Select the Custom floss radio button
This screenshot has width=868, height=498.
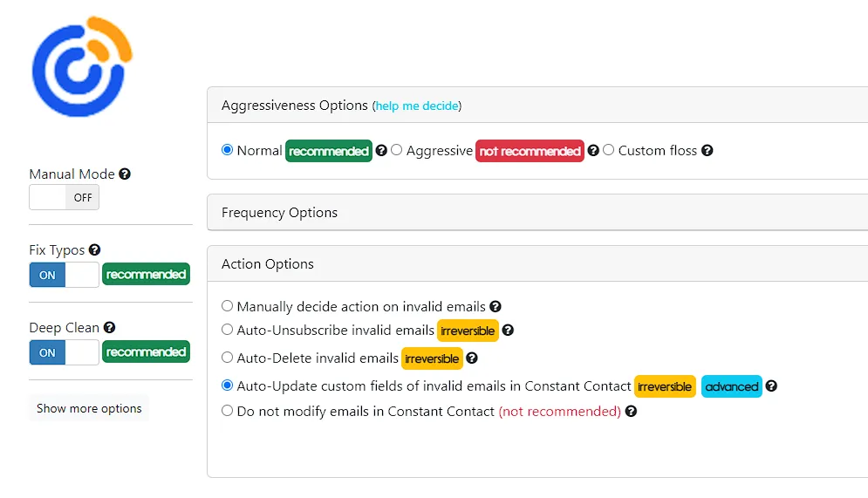pos(608,150)
